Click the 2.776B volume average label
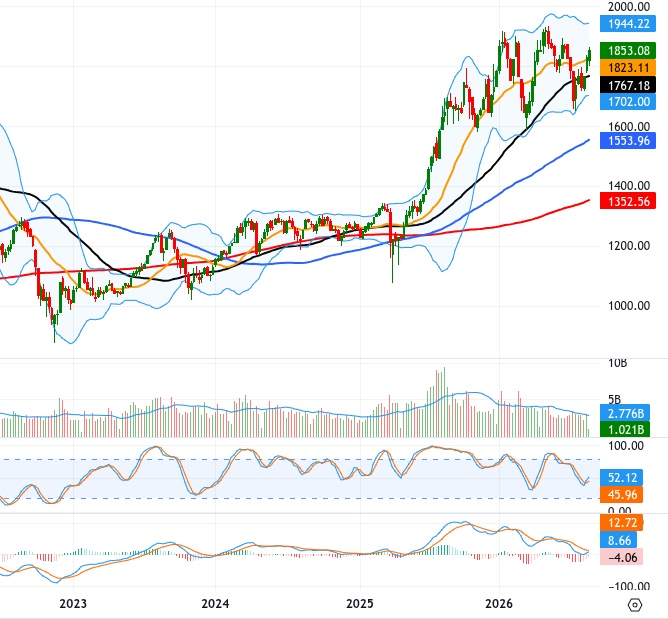 click(x=625, y=413)
